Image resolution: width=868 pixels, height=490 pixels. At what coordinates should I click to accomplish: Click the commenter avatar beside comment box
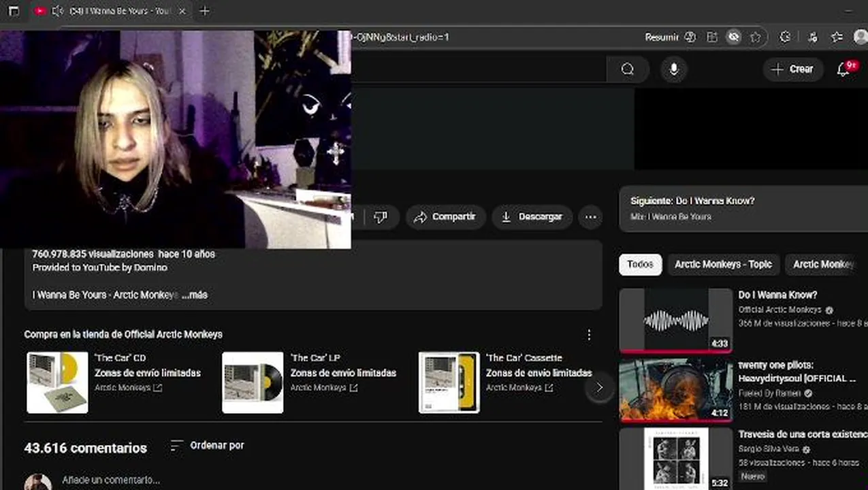point(38,482)
